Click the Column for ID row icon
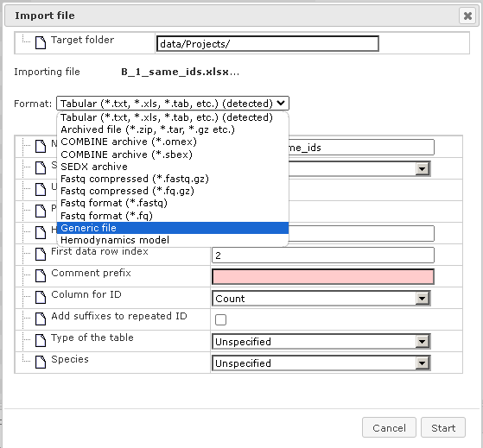The height and width of the screenshot is (448, 483). (41, 297)
